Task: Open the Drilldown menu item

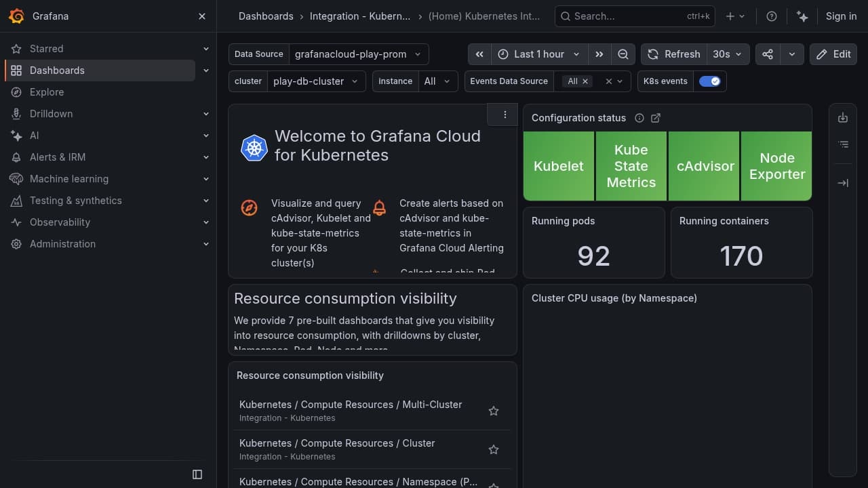Action: click(x=51, y=114)
